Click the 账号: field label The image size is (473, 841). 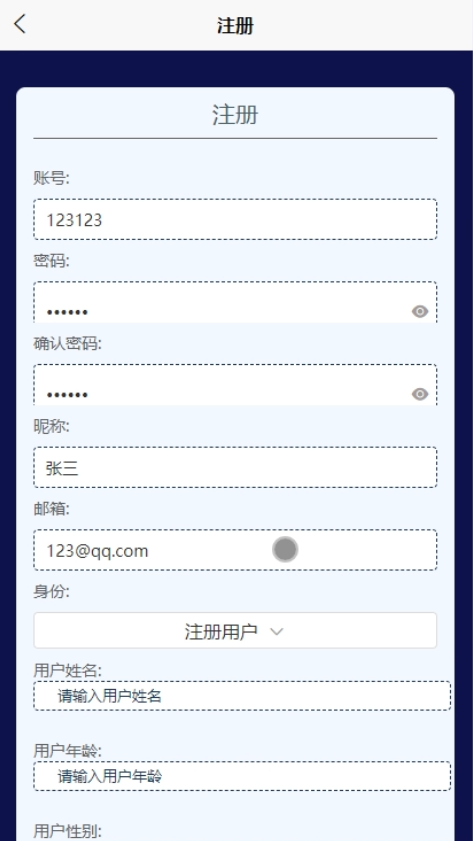tap(51, 178)
